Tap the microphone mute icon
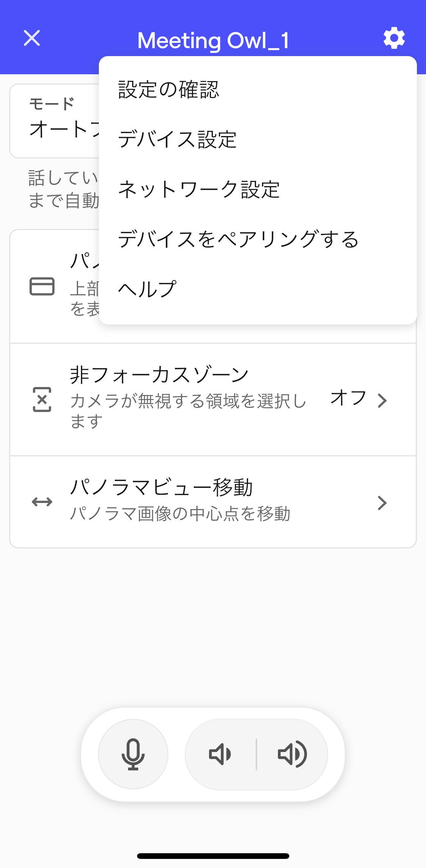The height and width of the screenshot is (868, 426). click(x=133, y=754)
